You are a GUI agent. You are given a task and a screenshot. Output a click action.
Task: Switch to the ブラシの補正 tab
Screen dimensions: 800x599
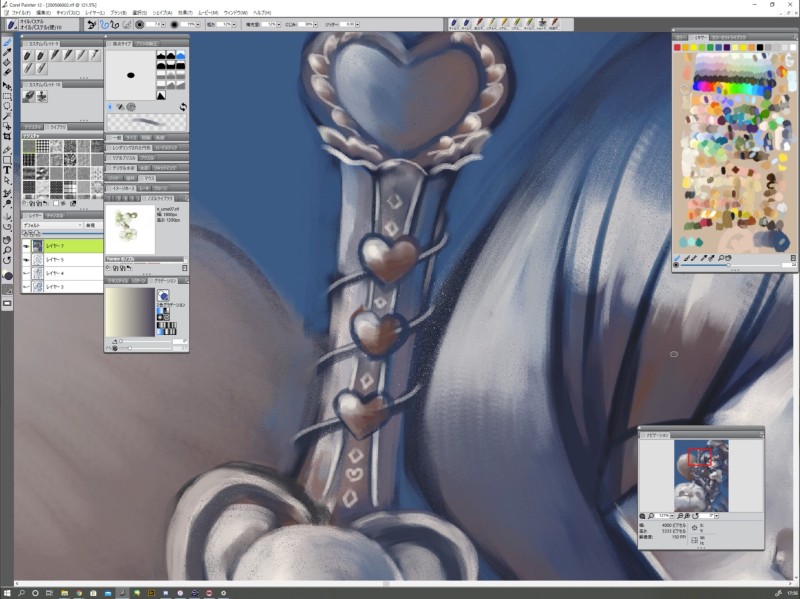(x=146, y=43)
